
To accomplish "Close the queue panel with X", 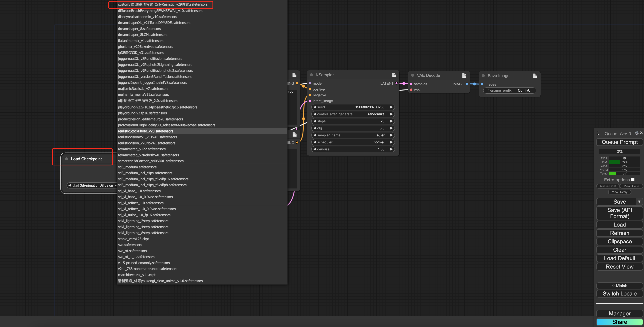I will point(641,133).
